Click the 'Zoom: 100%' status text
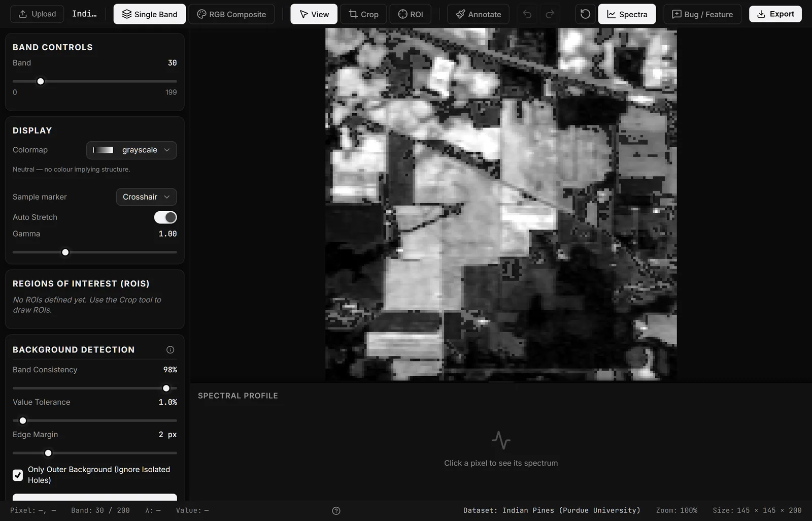Image resolution: width=812 pixels, height=521 pixels. point(676,510)
